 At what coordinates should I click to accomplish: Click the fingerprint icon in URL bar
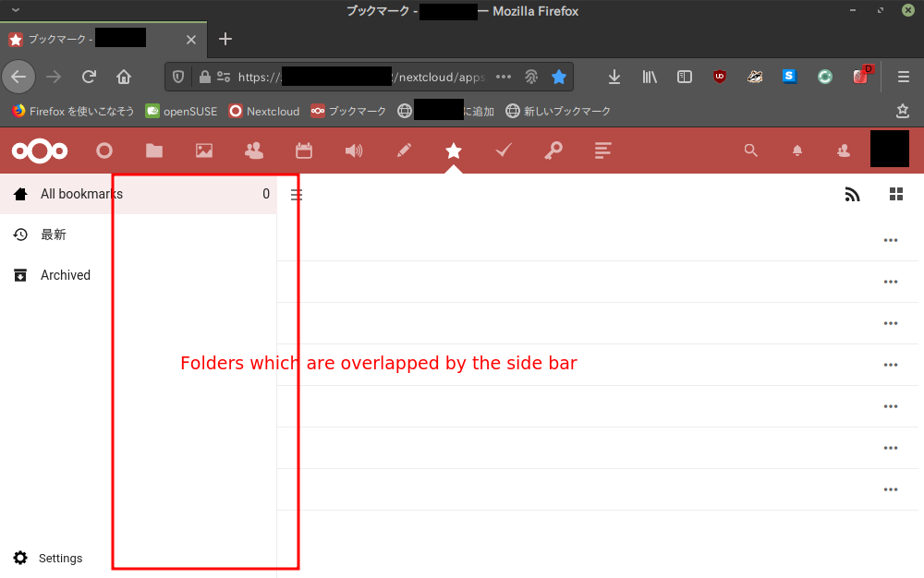531,78
